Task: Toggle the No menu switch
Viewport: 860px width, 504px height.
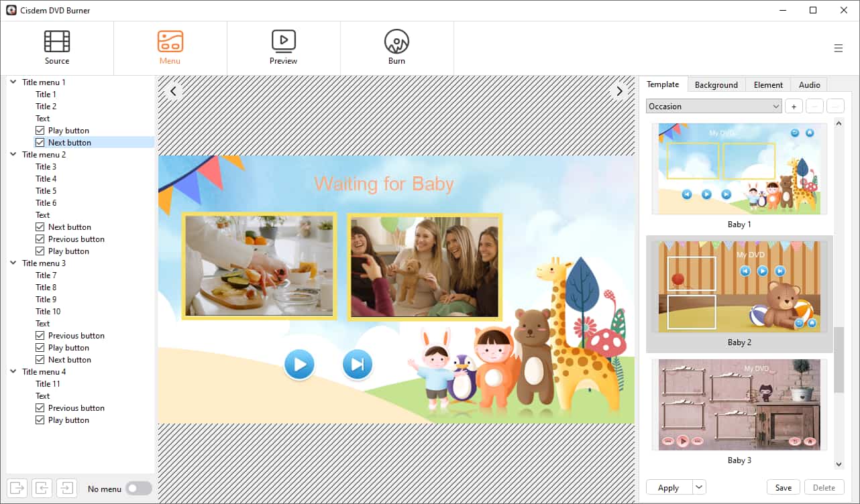Action: point(139,489)
